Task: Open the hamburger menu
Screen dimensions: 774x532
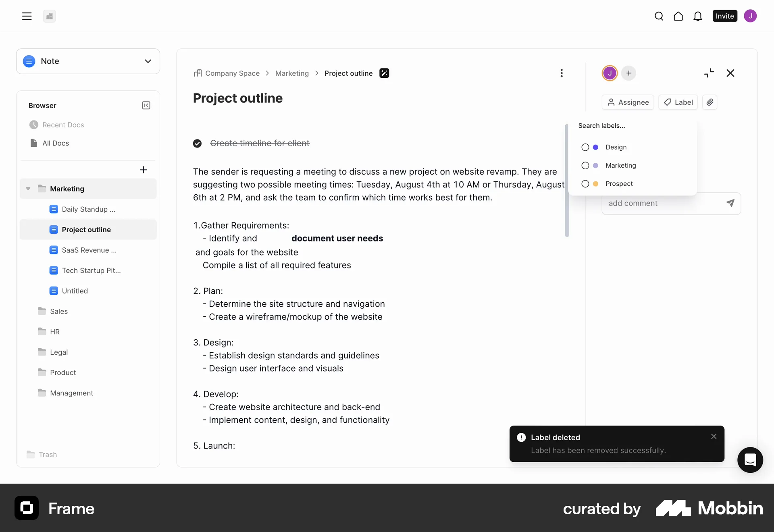Action: [x=27, y=16]
